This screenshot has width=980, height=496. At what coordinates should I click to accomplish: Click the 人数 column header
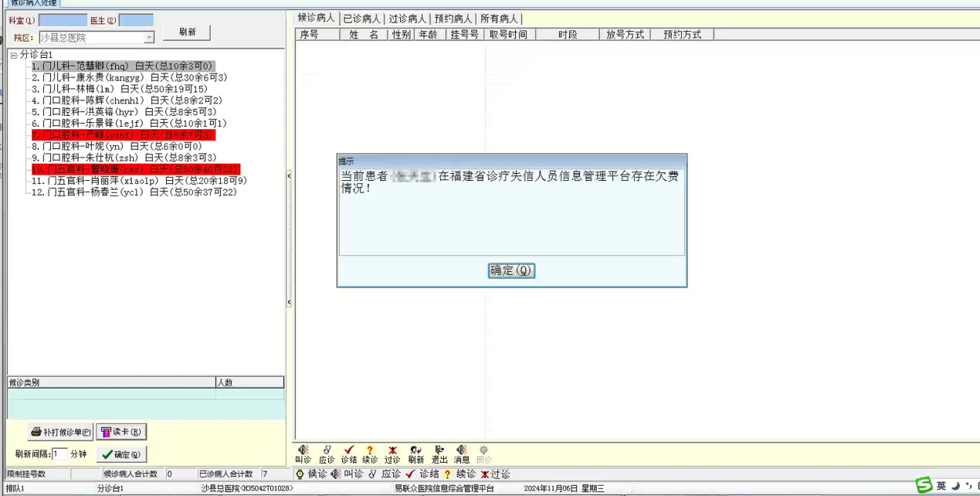(249, 382)
